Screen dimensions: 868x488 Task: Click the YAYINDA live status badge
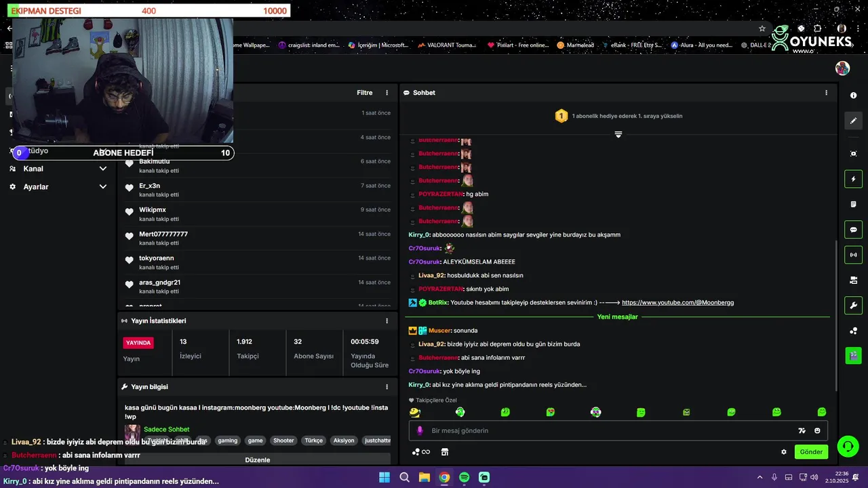(x=138, y=342)
